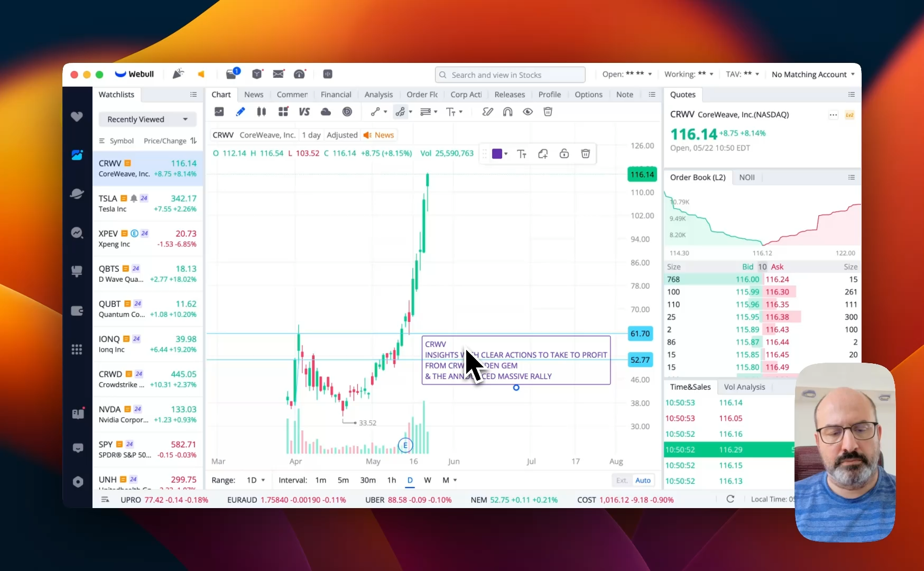This screenshot has height=571, width=924.
Task: Click the VS compare icon
Action: (x=304, y=112)
